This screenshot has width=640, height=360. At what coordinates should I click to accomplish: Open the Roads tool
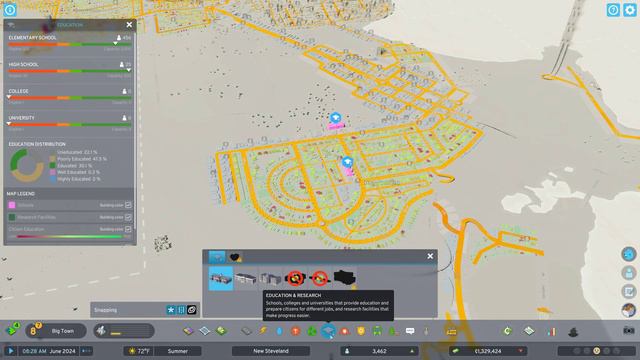click(246, 331)
